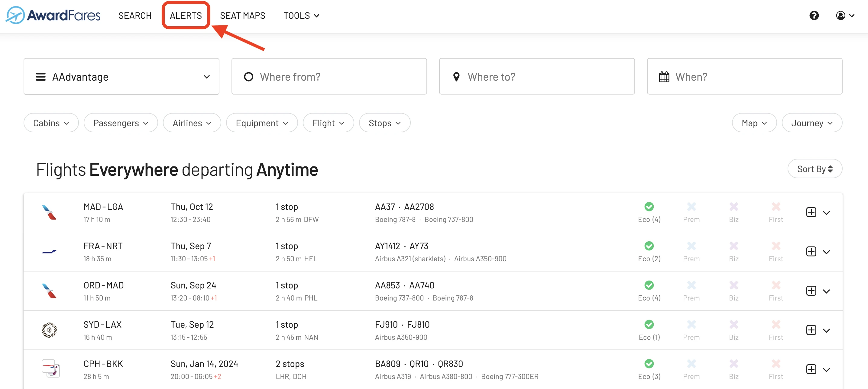The width and height of the screenshot is (868, 389).
Task: Click the When? date field
Action: point(744,76)
